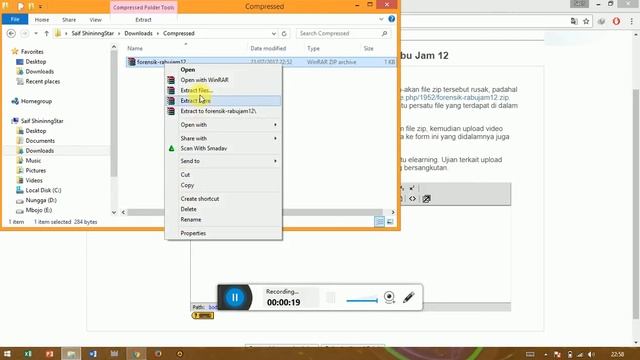This screenshot has width=640, height=360.
Task: Go back in File Explorer
Action: [x=11, y=33]
